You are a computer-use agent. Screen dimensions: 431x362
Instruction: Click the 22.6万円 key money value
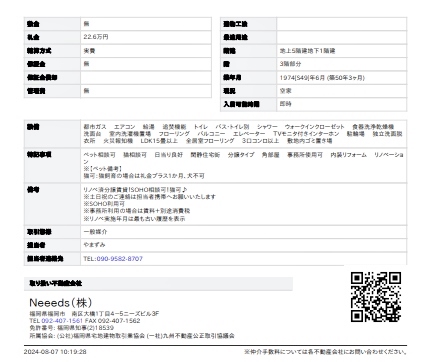tap(96, 37)
